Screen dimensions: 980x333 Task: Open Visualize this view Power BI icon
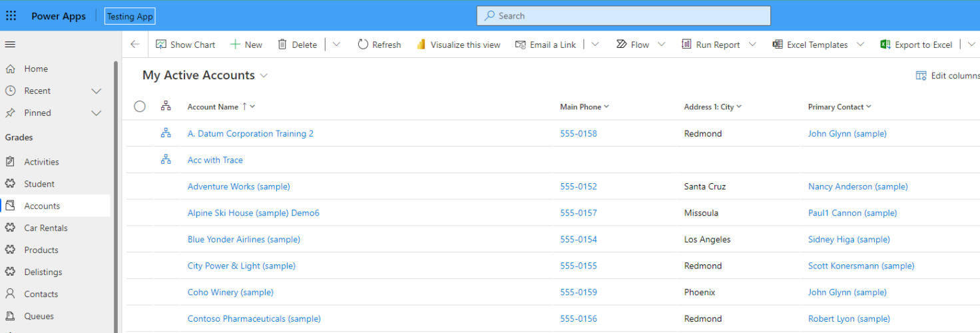[x=421, y=45]
